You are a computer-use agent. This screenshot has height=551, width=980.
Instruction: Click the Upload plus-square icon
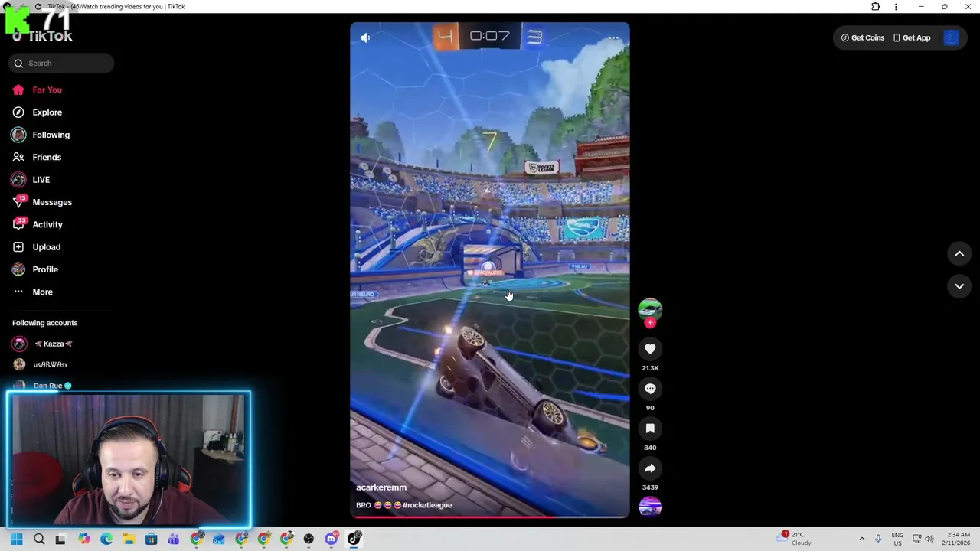pyautogui.click(x=18, y=247)
